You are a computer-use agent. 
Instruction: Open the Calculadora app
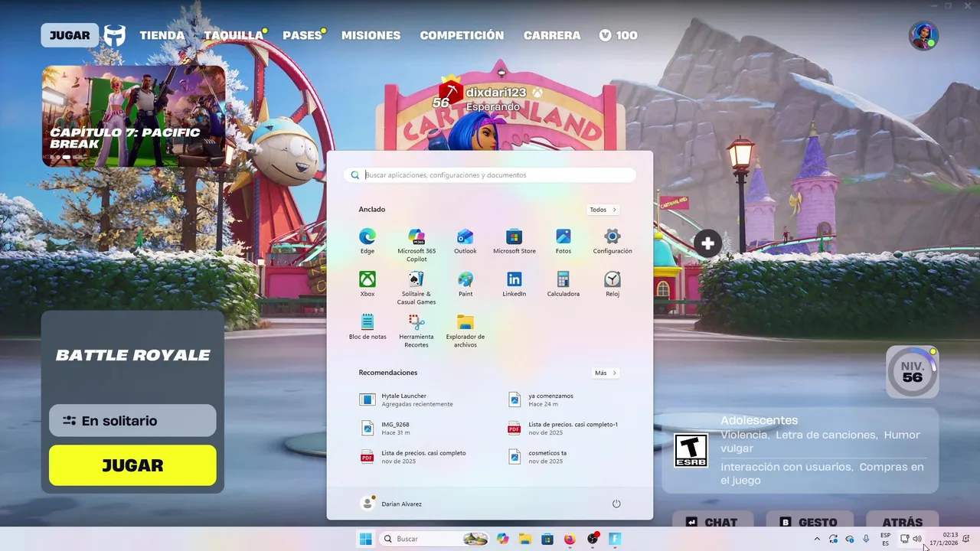563,283
